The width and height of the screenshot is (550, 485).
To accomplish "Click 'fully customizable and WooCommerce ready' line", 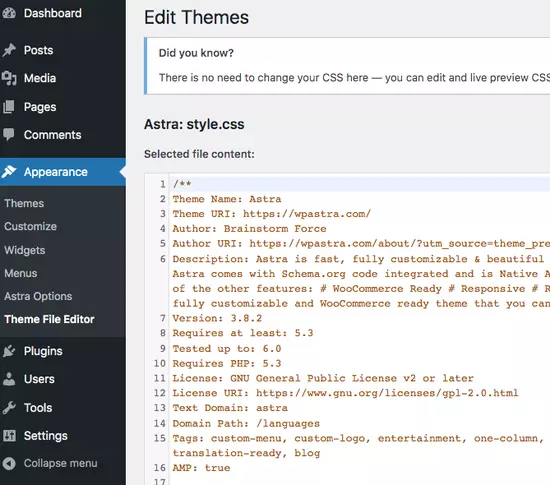I will (361, 303).
